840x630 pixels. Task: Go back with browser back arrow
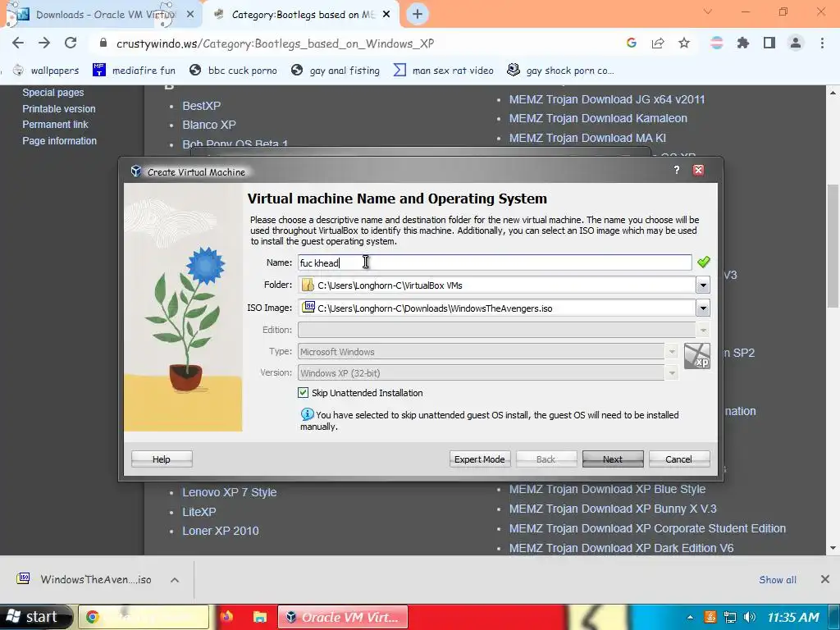(x=18, y=43)
